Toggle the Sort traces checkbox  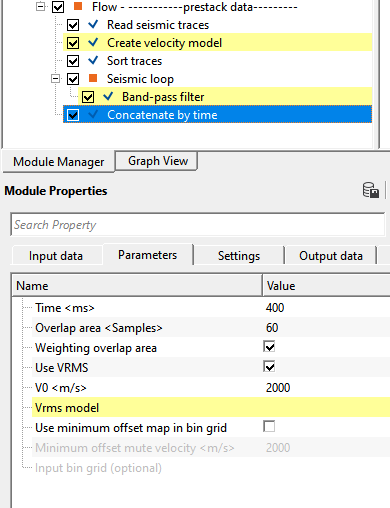coord(73,61)
